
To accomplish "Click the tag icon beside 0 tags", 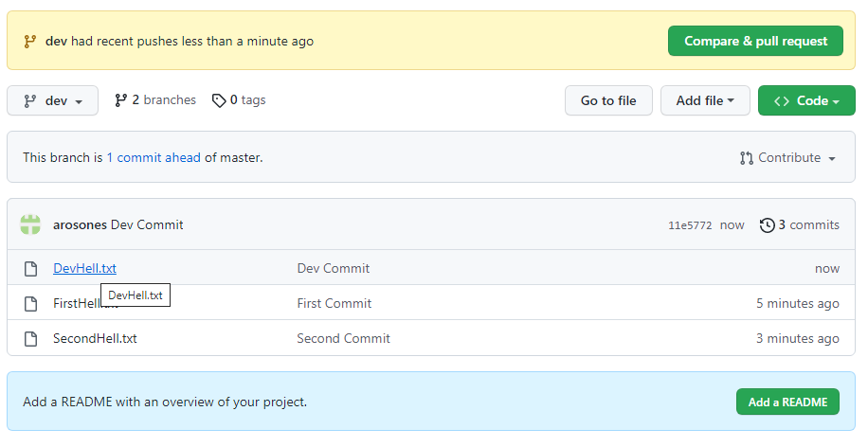I will coord(219,100).
